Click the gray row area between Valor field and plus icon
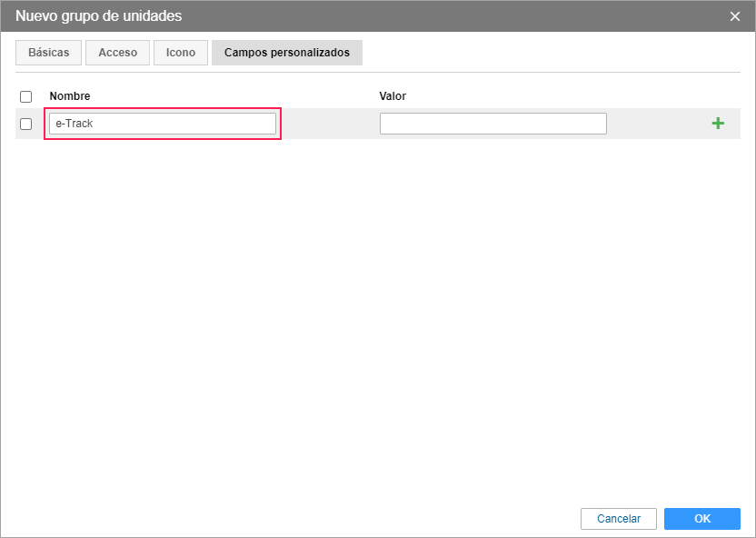The height and width of the screenshot is (538, 756). coord(656,124)
